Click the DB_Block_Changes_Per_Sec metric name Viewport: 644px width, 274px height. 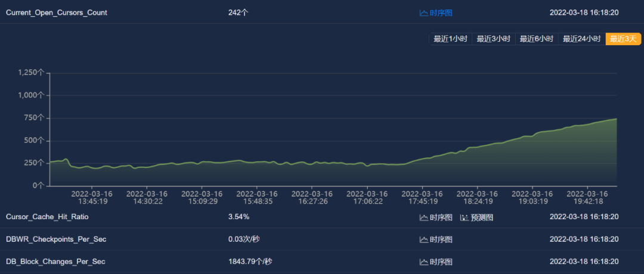click(x=55, y=261)
